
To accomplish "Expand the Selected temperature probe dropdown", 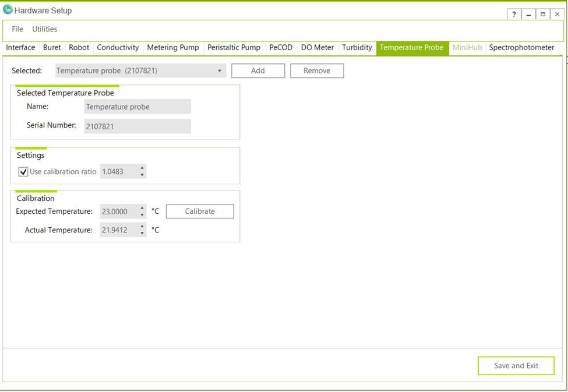I will [220, 71].
